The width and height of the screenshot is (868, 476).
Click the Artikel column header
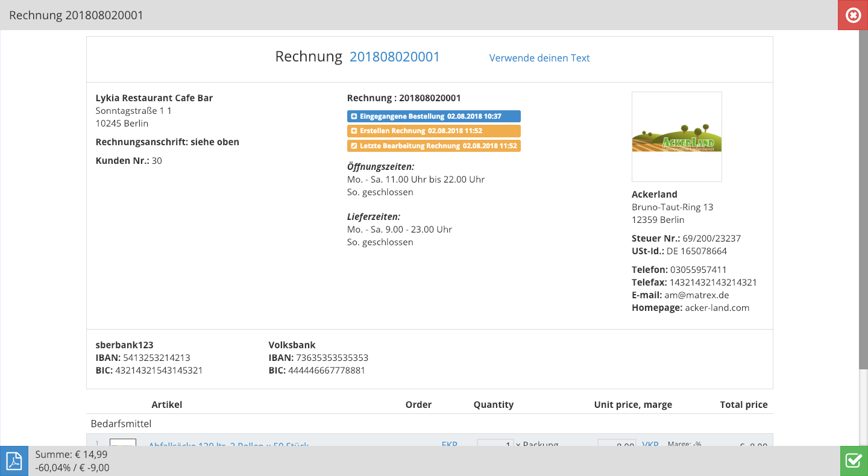tap(167, 404)
